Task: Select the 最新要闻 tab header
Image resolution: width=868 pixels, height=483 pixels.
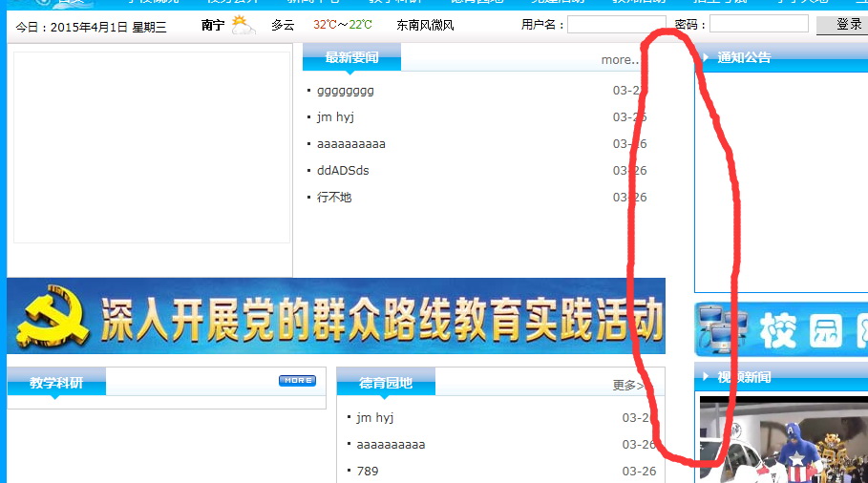Action: click(x=351, y=58)
